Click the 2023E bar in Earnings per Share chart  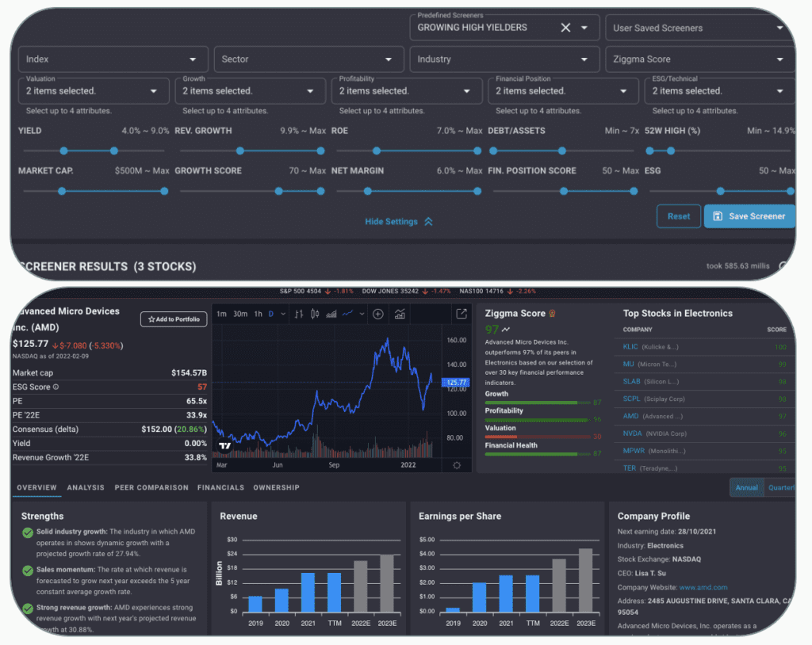[x=586, y=580]
